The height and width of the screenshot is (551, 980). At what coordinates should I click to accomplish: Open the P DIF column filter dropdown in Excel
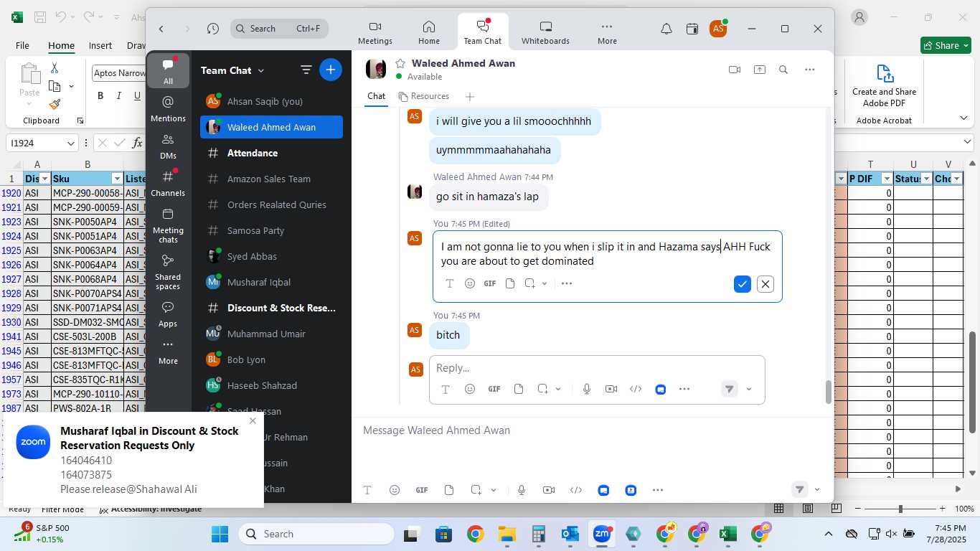click(x=887, y=179)
